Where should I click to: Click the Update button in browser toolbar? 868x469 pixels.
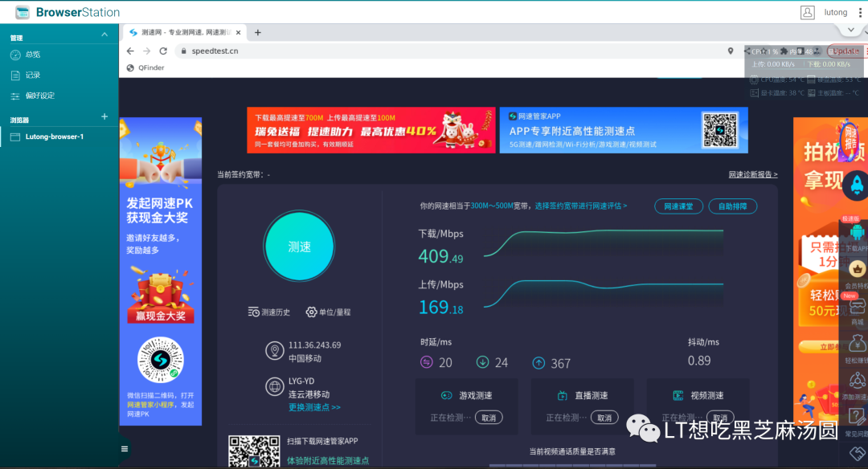pyautogui.click(x=845, y=51)
